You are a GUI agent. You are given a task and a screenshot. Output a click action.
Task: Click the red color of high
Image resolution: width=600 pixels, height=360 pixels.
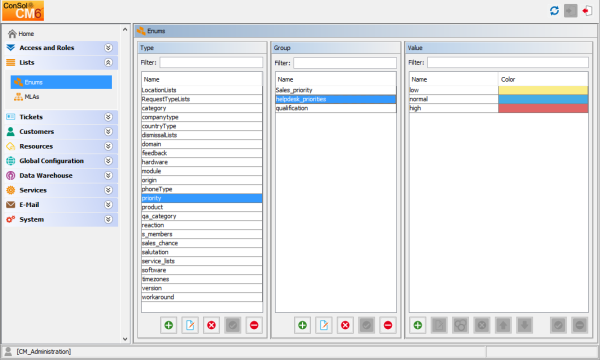(543, 108)
